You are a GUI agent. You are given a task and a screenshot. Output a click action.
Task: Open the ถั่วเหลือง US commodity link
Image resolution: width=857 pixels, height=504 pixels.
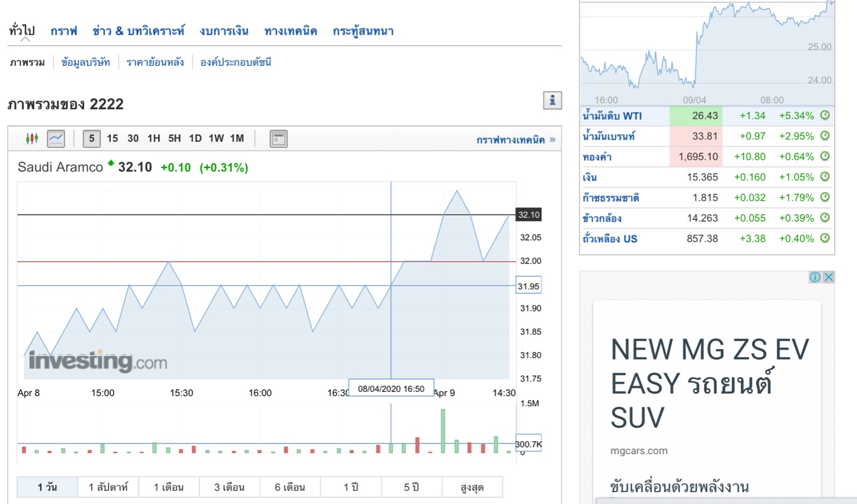coord(610,239)
